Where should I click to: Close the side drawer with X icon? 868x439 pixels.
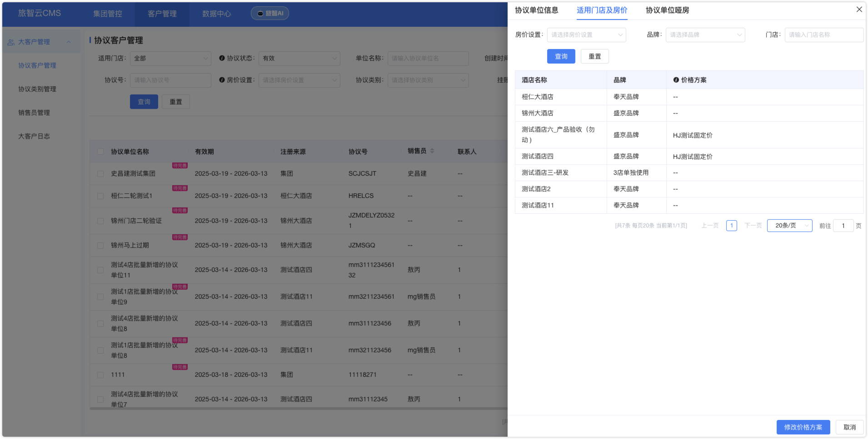pyautogui.click(x=859, y=10)
